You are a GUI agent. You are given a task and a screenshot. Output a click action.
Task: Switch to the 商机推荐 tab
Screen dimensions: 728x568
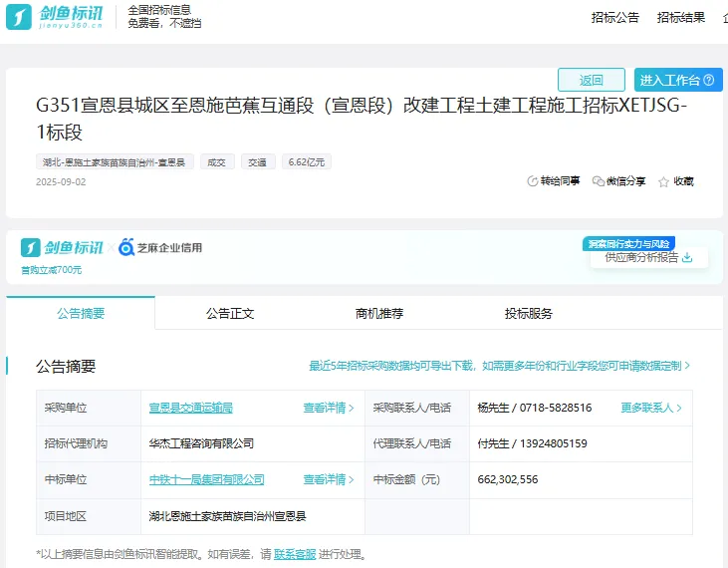pyautogui.click(x=379, y=313)
